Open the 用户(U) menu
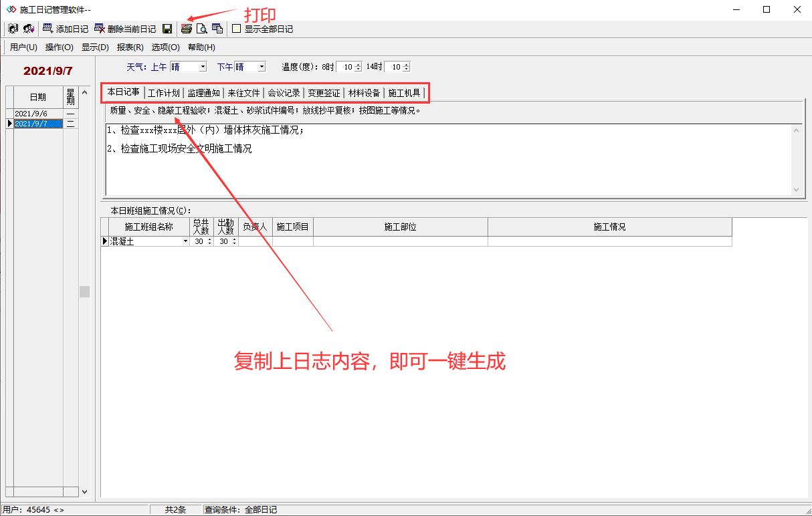The height and width of the screenshot is (516, 812). click(23, 47)
